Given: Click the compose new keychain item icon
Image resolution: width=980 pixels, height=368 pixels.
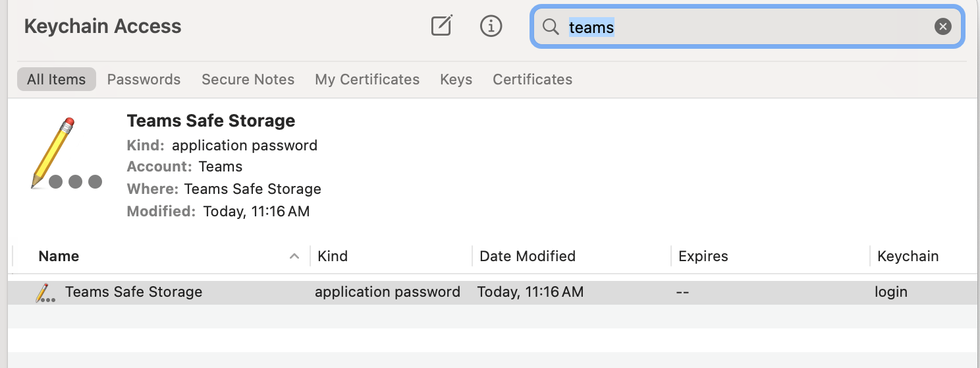Looking at the screenshot, I should 441,26.
